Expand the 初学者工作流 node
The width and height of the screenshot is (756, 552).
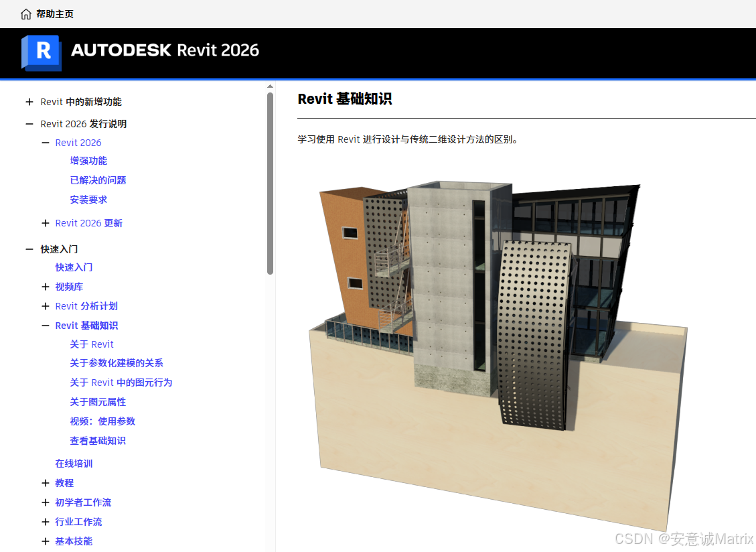coord(46,502)
